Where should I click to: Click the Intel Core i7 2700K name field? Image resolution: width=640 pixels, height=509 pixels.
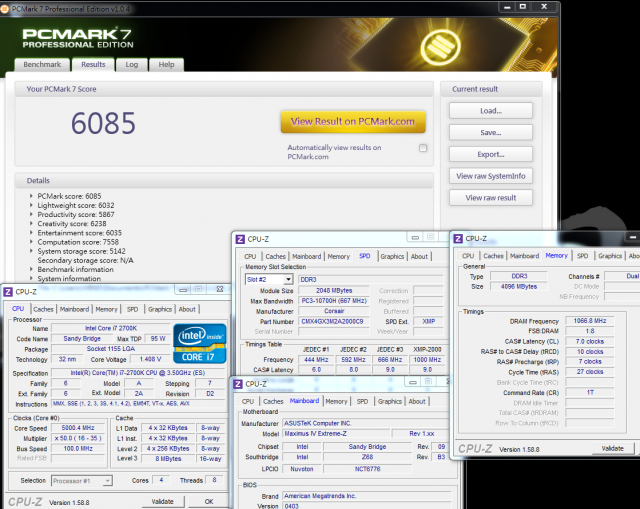pos(111,328)
